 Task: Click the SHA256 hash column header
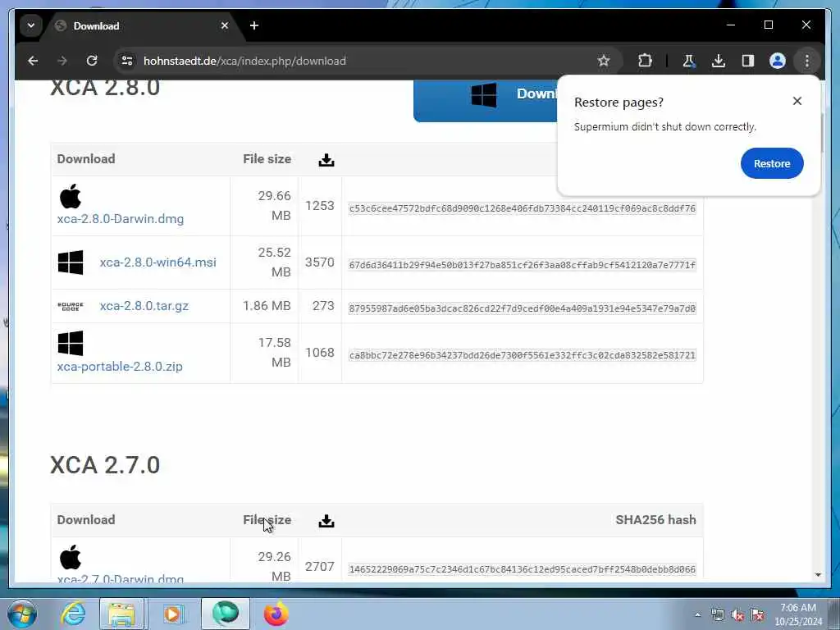655,519
